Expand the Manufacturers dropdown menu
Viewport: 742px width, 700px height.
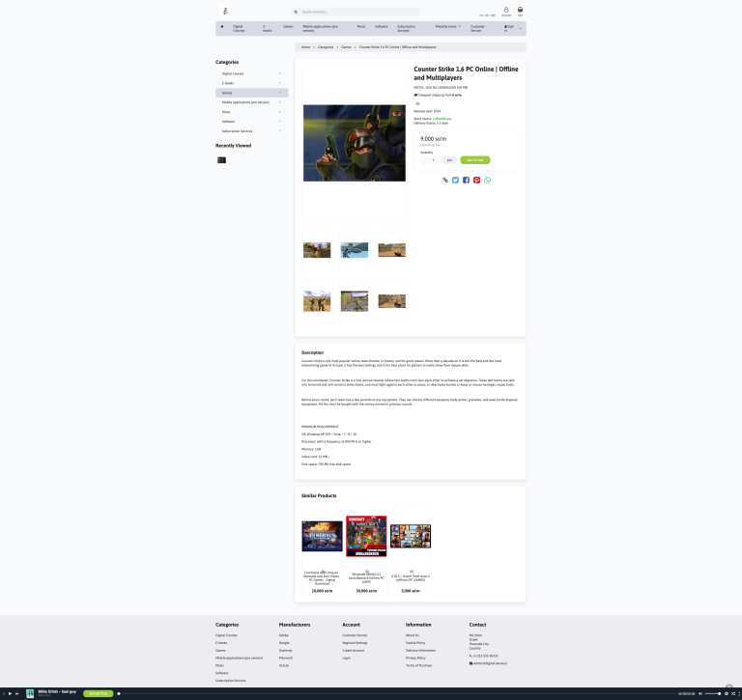[448, 26]
